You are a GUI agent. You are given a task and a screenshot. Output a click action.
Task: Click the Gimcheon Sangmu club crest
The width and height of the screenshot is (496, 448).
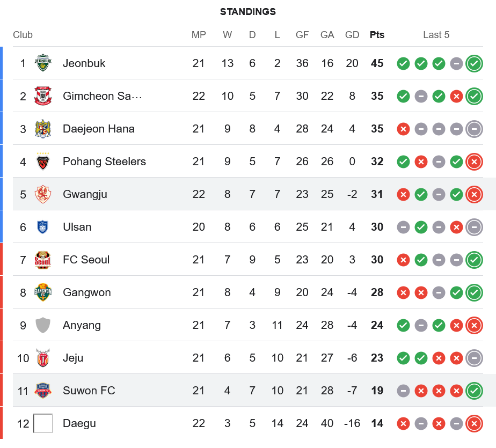pos(43,96)
